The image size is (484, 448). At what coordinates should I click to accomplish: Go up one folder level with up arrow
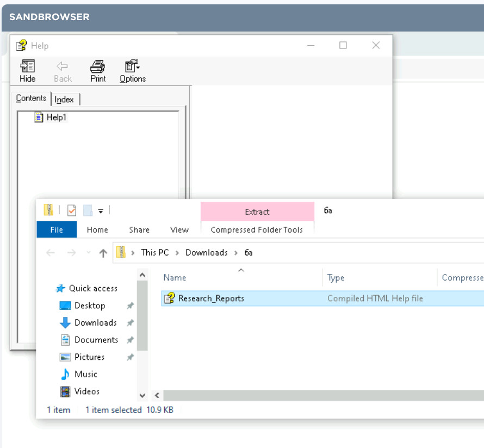pos(103,253)
